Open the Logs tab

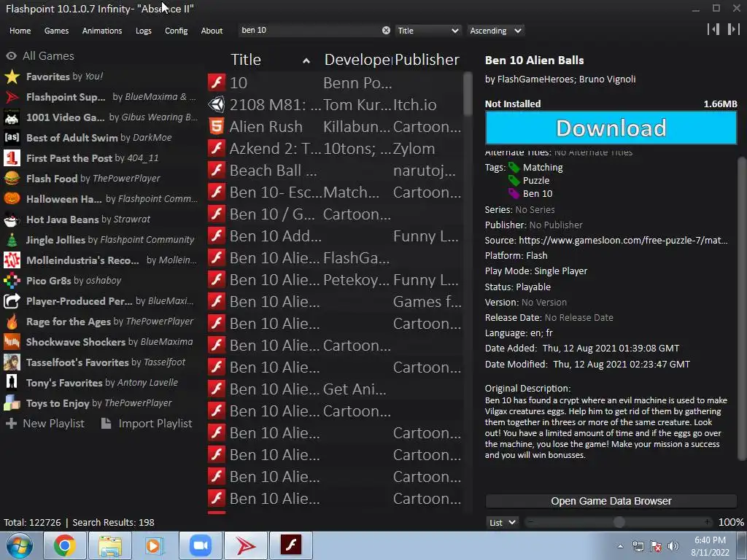coord(144,31)
